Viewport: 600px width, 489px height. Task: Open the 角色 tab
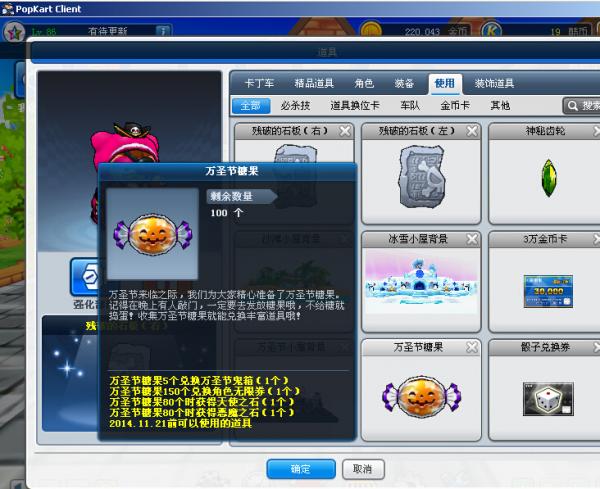[364, 83]
